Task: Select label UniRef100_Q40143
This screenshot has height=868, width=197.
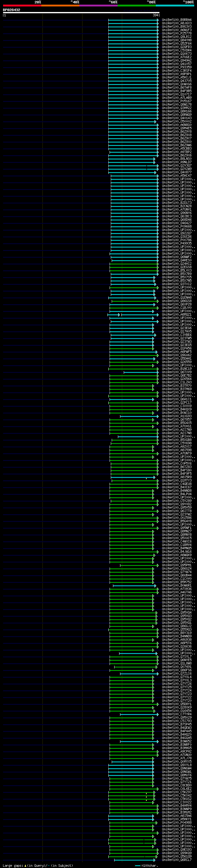Action: pos(176,118)
